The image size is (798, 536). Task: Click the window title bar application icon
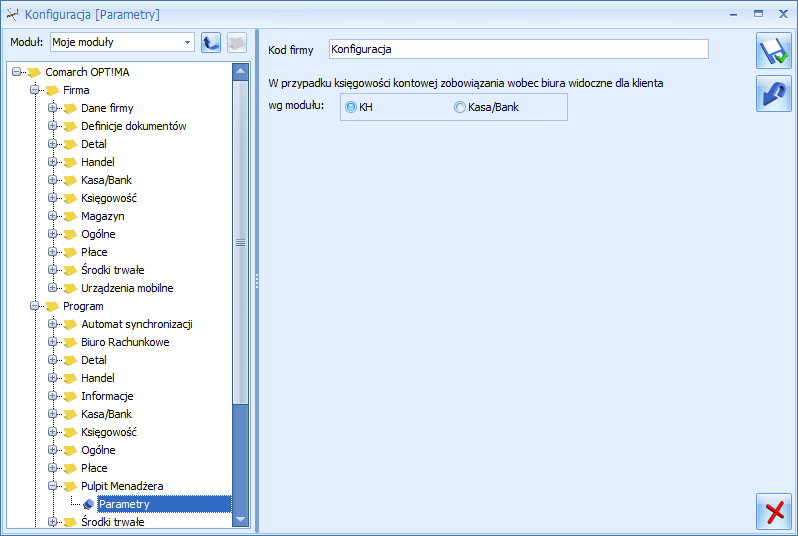click(x=13, y=14)
